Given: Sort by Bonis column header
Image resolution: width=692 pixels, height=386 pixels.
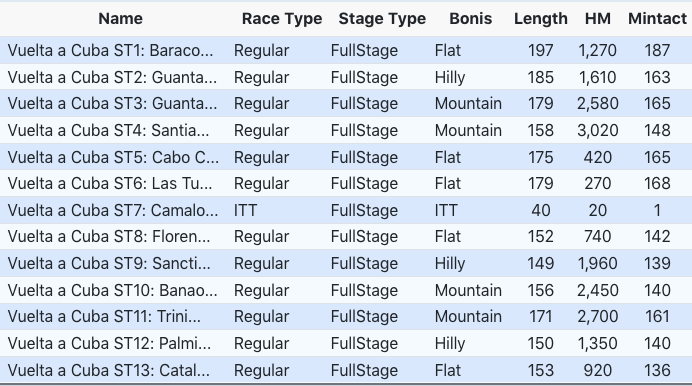Looking at the screenshot, I should click(x=470, y=19).
